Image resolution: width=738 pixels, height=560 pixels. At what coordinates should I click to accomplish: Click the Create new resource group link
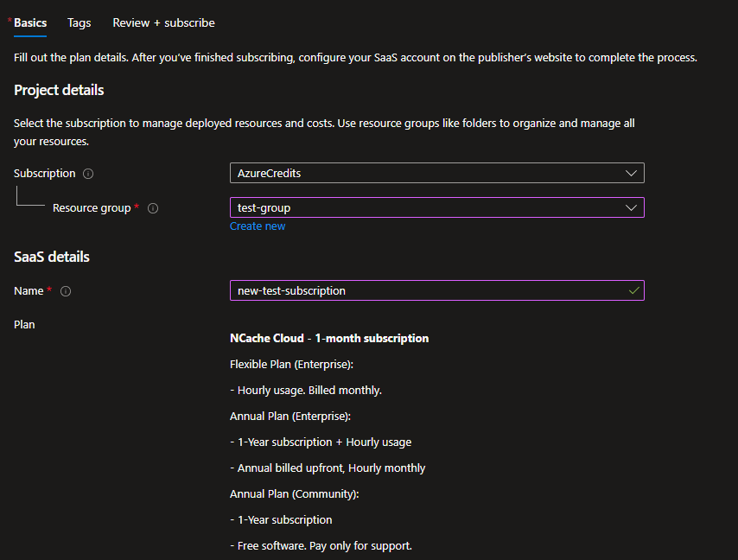(258, 226)
